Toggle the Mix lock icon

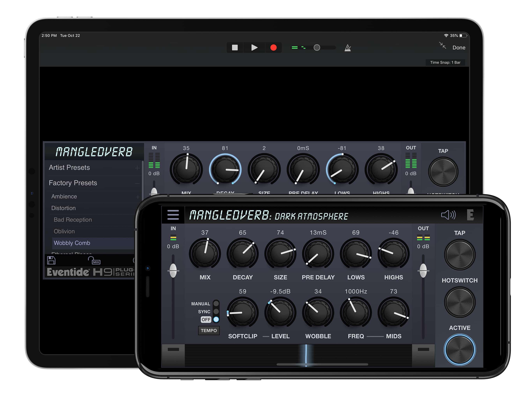[x=94, y=260]
